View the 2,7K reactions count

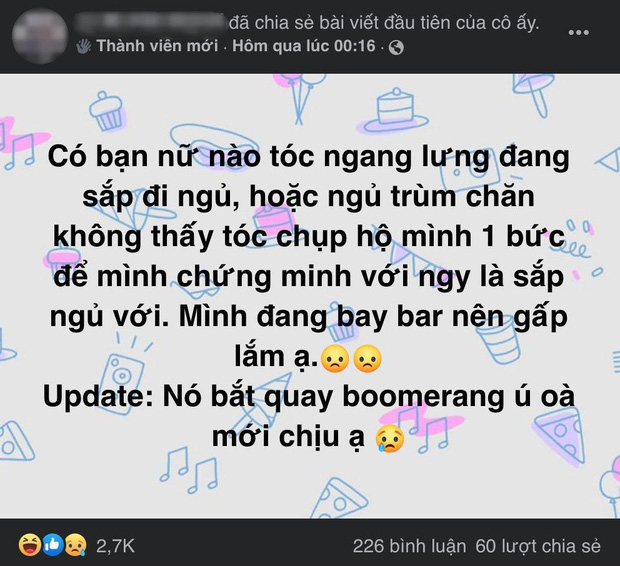tap(115, 546)
